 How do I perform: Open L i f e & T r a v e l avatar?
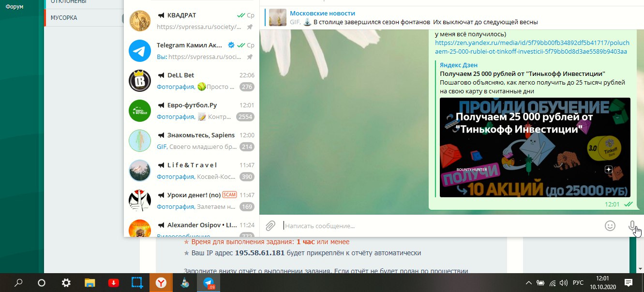140,171
